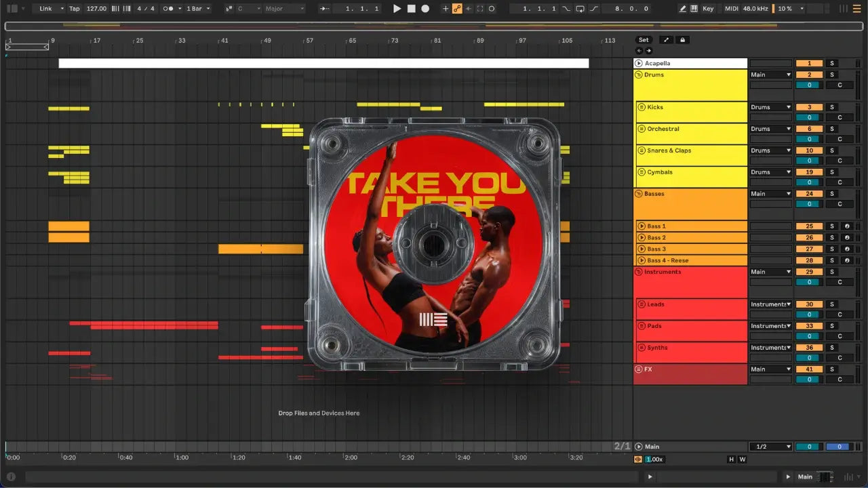Click the Set locator button

644,40
